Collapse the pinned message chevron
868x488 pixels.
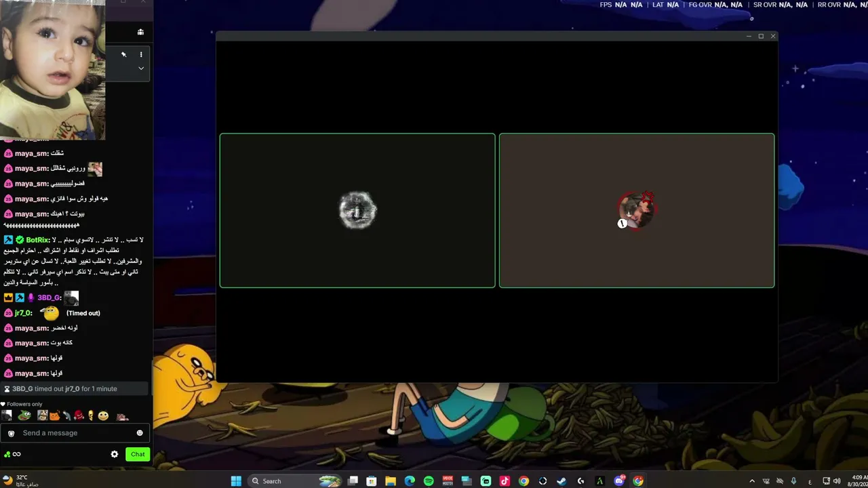(141, 68)
